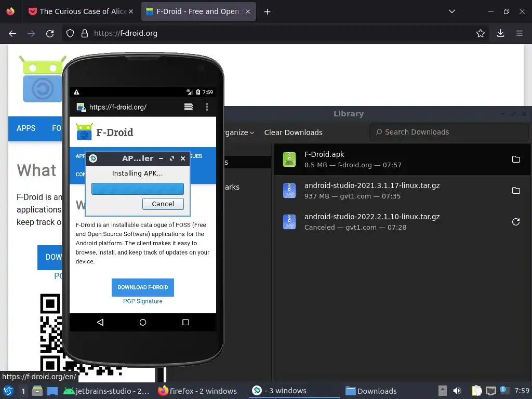
Task: Open PGP Signature link in emulator
Action: pyautogui.click(x=142, y=301)
